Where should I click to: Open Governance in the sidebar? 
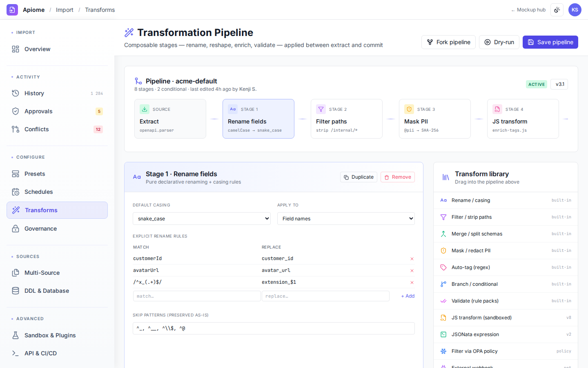[x=57, y=229]
